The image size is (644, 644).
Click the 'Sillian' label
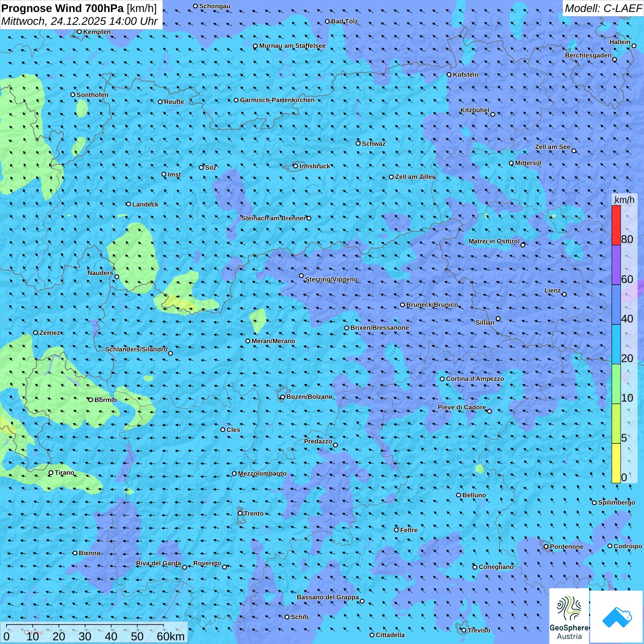click(x=485, y=322)
